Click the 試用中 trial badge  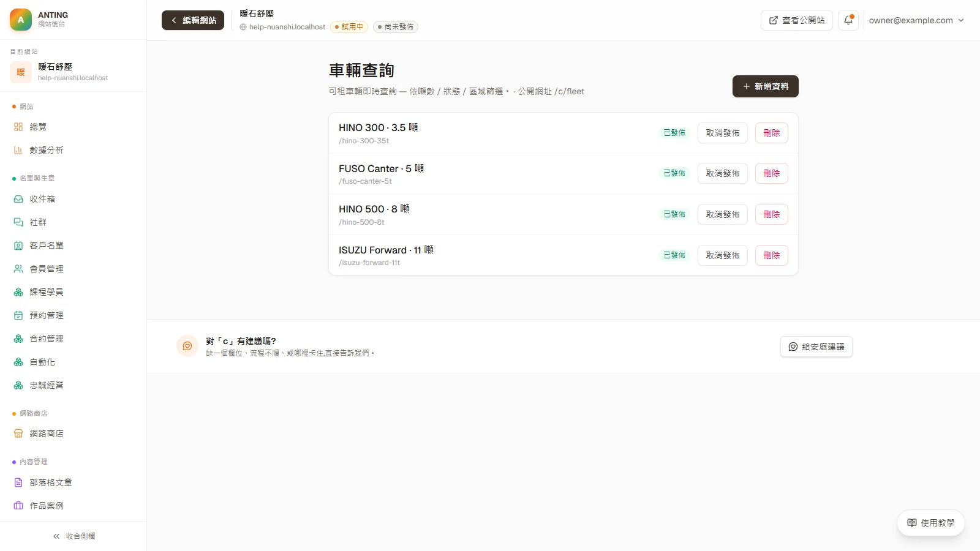pyautogui.click(x=349, y=27)
